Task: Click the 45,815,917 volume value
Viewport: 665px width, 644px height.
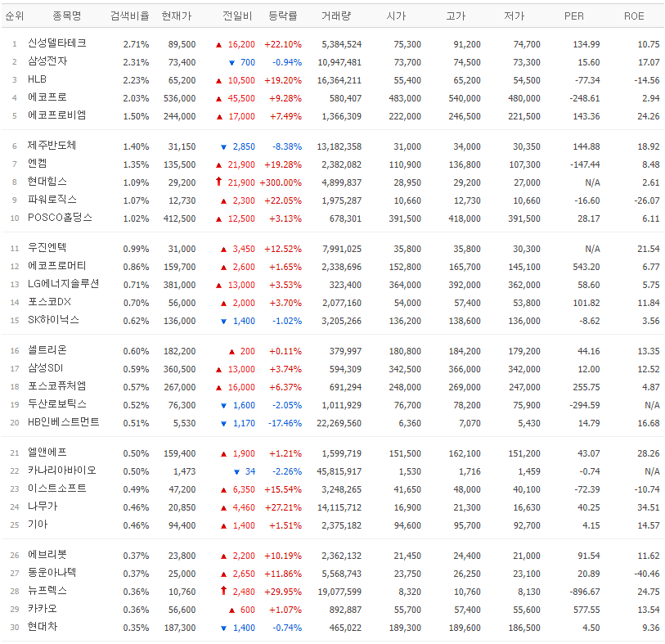Action: pos(339,471)
